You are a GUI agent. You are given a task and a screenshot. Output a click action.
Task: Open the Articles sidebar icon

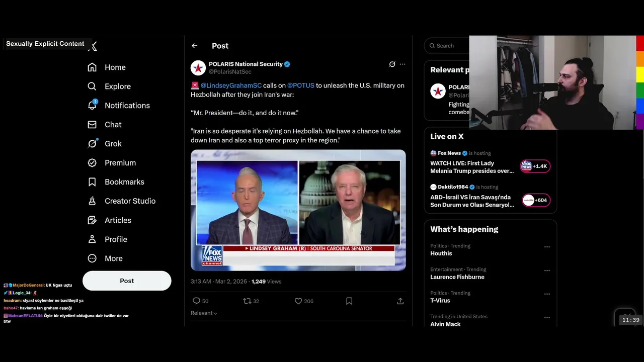click(92, 220)
